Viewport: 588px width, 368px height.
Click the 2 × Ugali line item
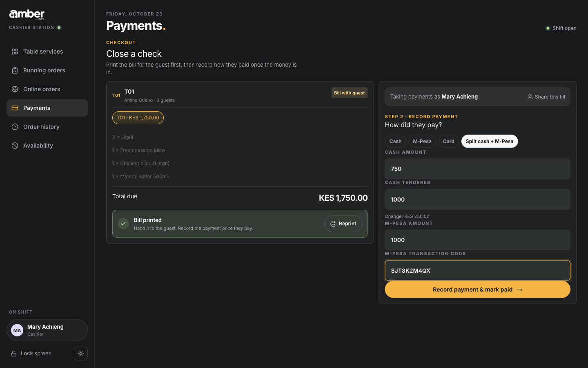[x=122, y=137]
